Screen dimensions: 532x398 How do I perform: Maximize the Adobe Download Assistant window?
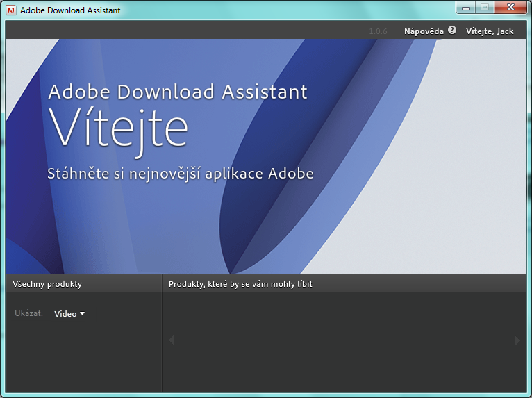point(485,8)
